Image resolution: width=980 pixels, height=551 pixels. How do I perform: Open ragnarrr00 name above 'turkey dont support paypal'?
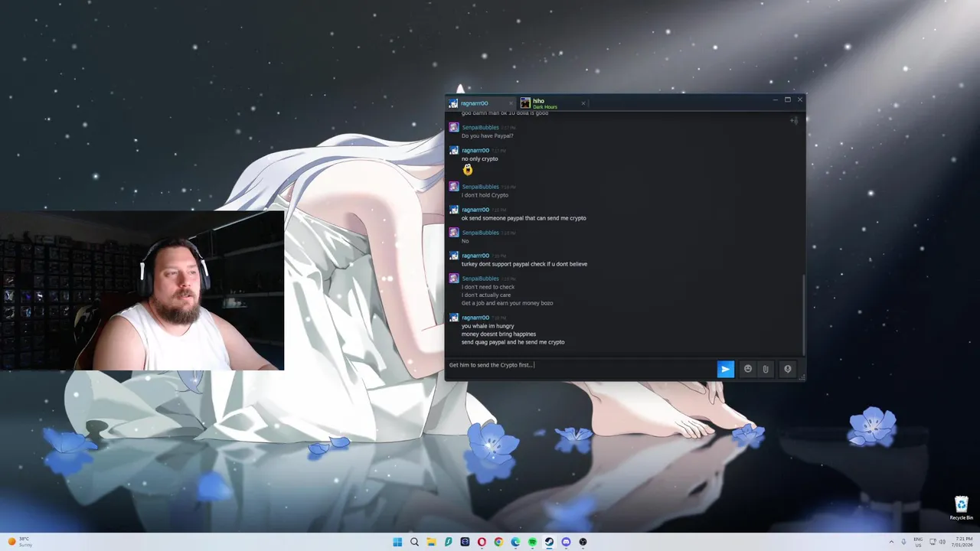pos(475,256)
